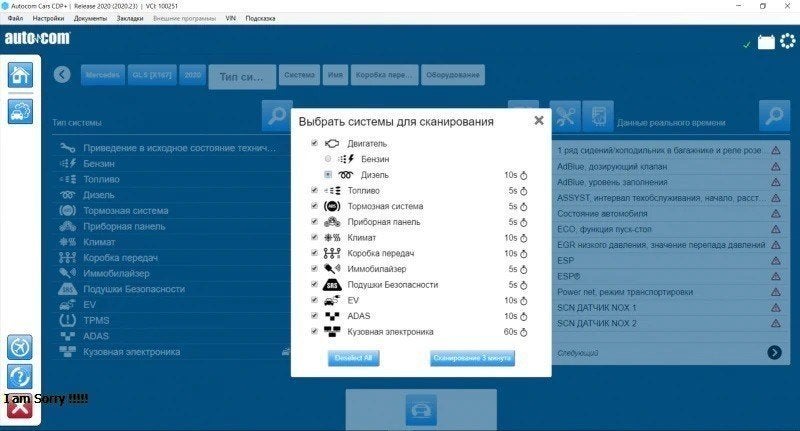Open the VIN menu
Image resolution: width=800 pixels, height=431 pixels.
[x=231, y=18]
